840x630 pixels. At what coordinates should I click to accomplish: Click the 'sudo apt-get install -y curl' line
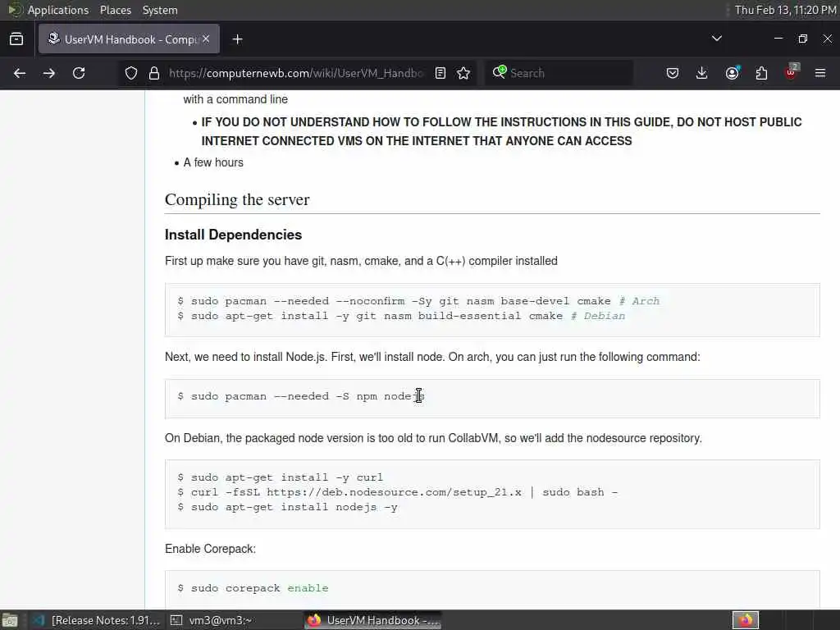pos(281,477)
